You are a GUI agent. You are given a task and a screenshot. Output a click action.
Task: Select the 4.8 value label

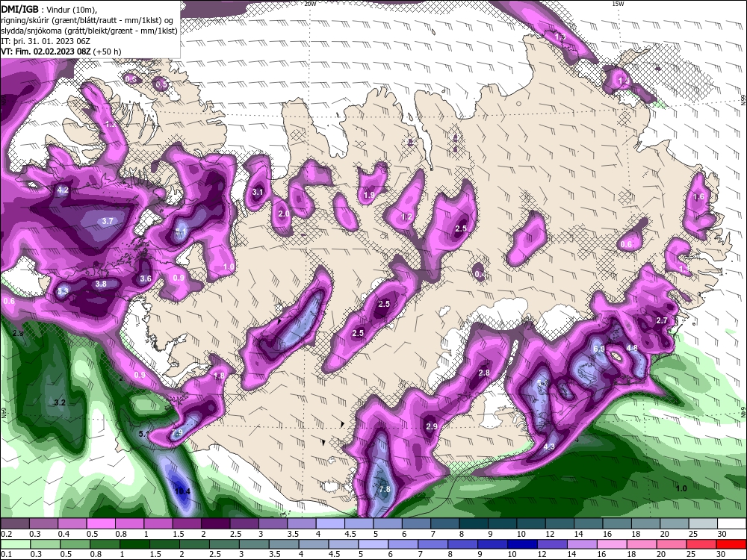(x=632, y=348)
